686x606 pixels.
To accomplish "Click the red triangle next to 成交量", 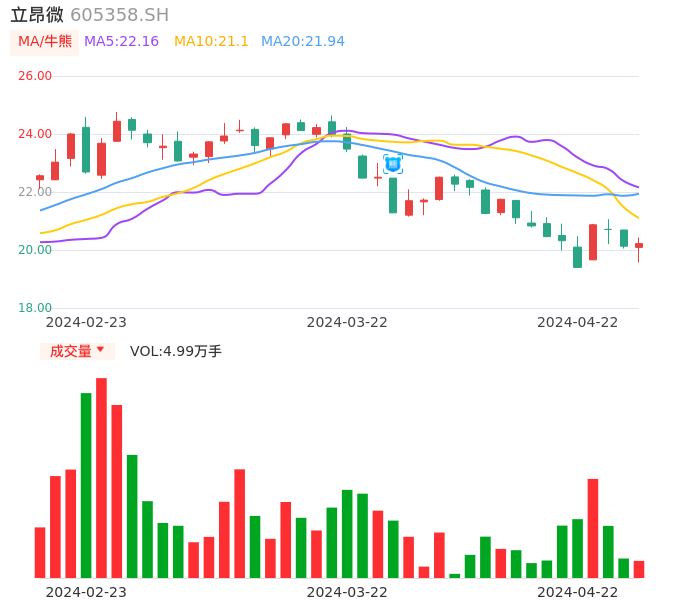I will [x=100, y=350].
